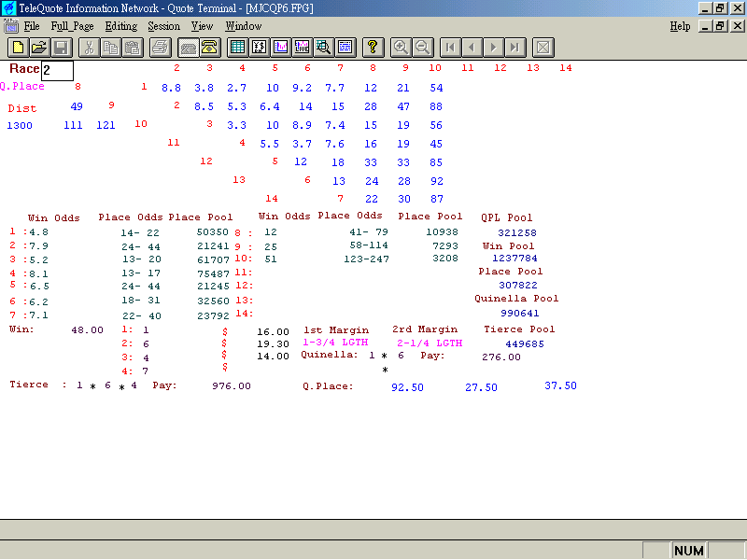Open the LIVE chart icon

(x=302, y=48)
